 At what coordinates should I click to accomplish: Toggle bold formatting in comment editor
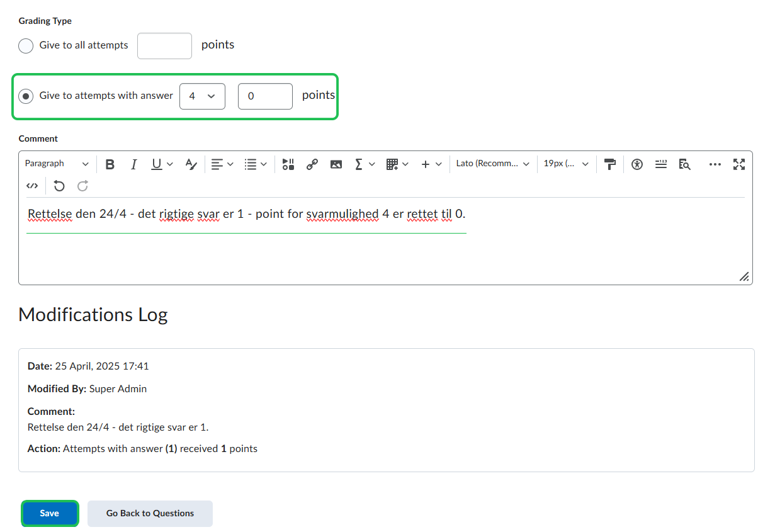[x=110, y=164]
